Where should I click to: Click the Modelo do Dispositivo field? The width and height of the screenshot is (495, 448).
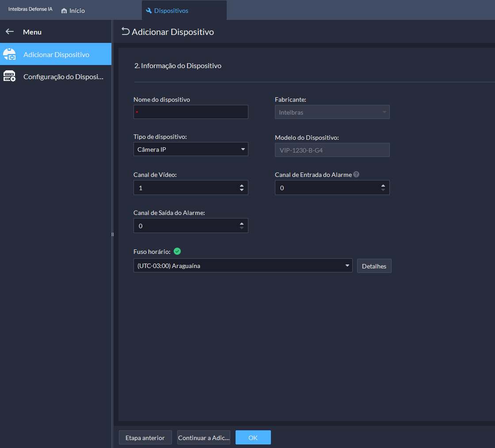[332, 150]
